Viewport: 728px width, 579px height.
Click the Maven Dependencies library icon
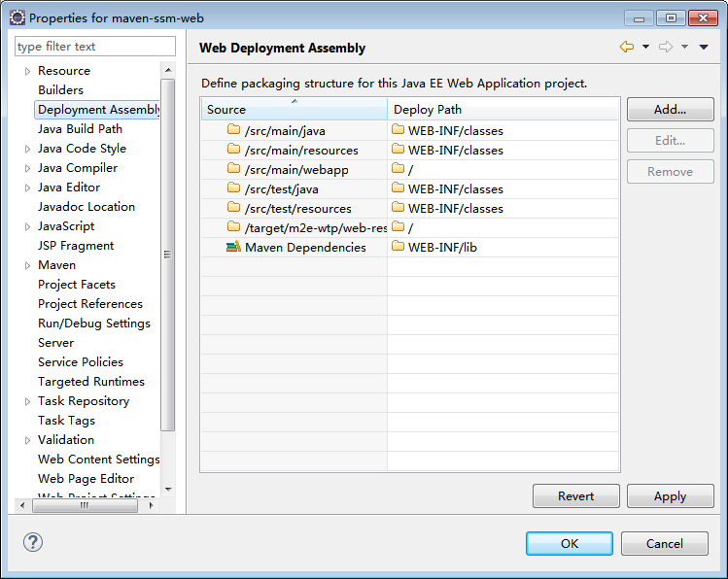233,247
